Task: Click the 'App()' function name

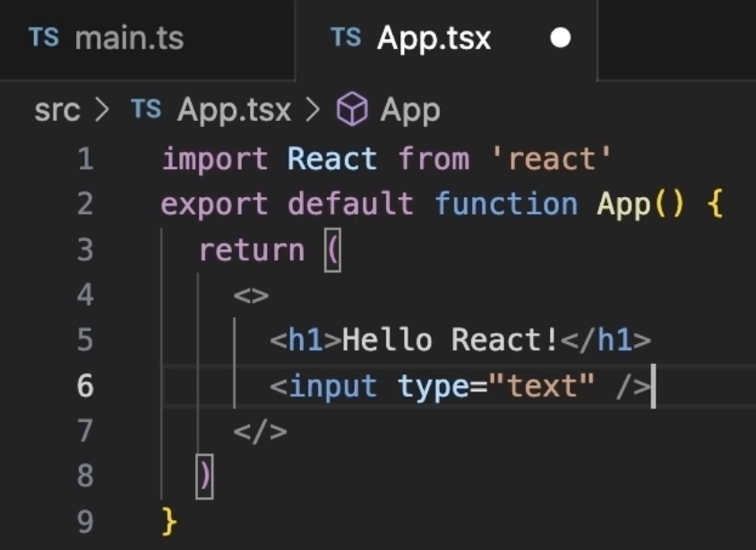Action: coord(640,204)
